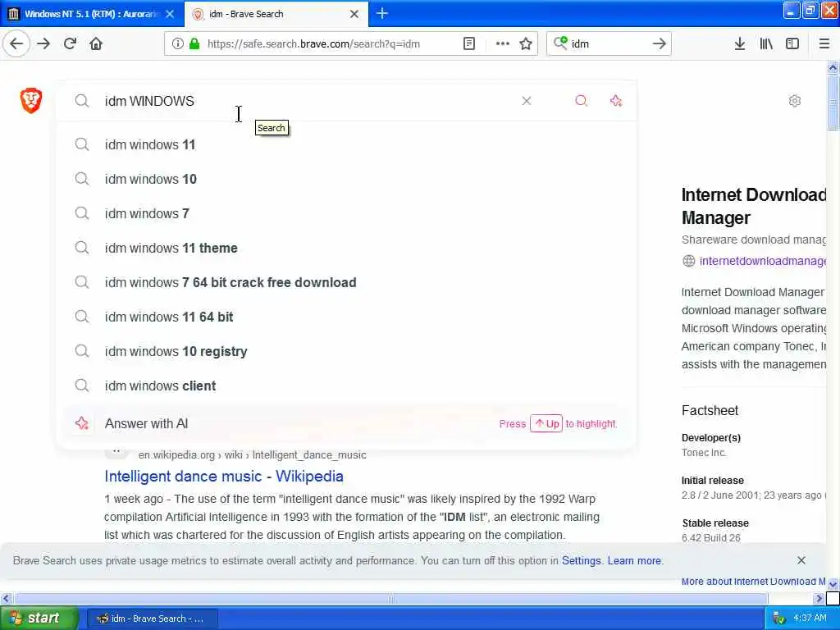The height and width of the screenshot is (630, 840).
Task: Open a new browser tab
Action: click(381, 13)
